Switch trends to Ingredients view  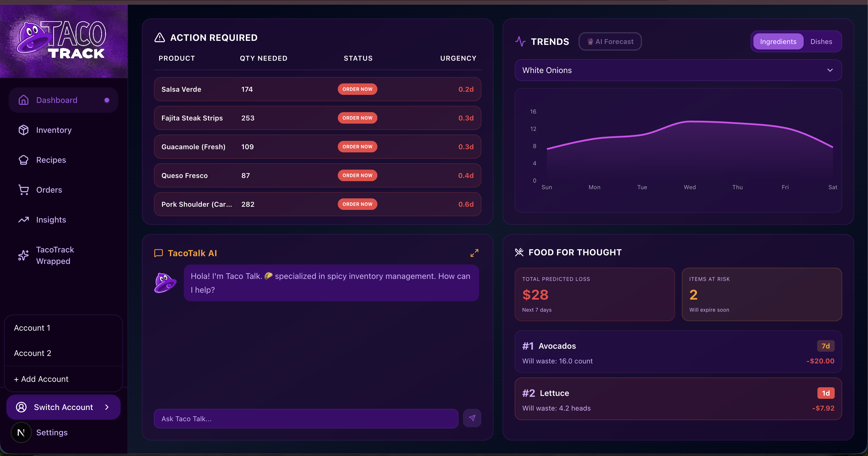778,41
